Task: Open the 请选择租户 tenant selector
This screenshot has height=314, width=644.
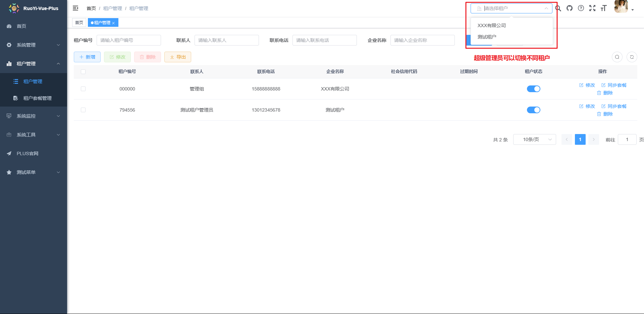Action: pyautogui.click(x=511, y=8)
